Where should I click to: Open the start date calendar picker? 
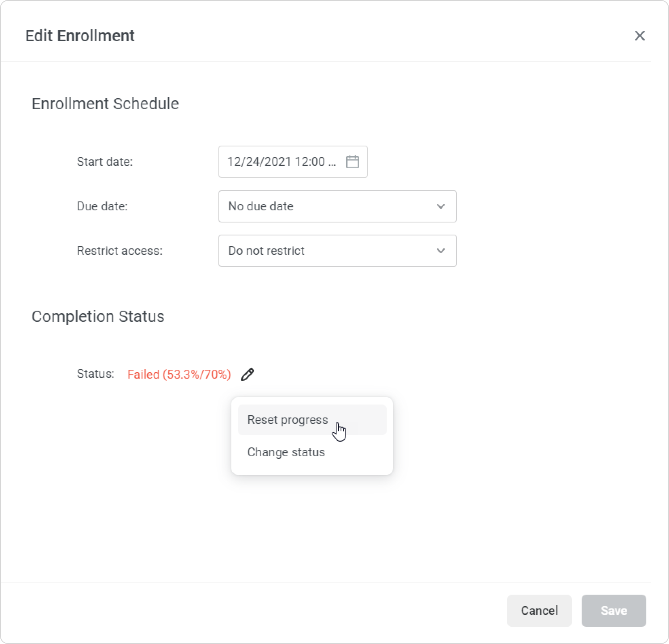[x=353, y=162]
